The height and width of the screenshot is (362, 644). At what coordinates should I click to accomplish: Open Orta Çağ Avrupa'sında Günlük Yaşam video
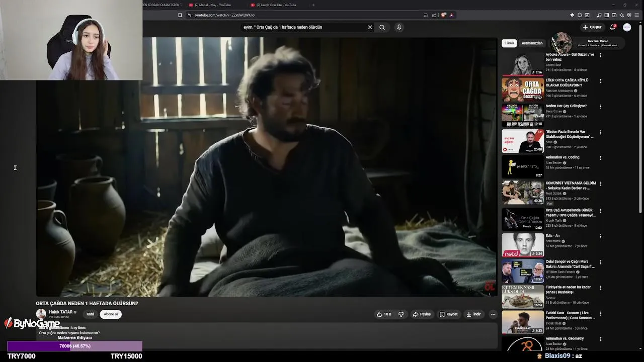coord(522,218)
